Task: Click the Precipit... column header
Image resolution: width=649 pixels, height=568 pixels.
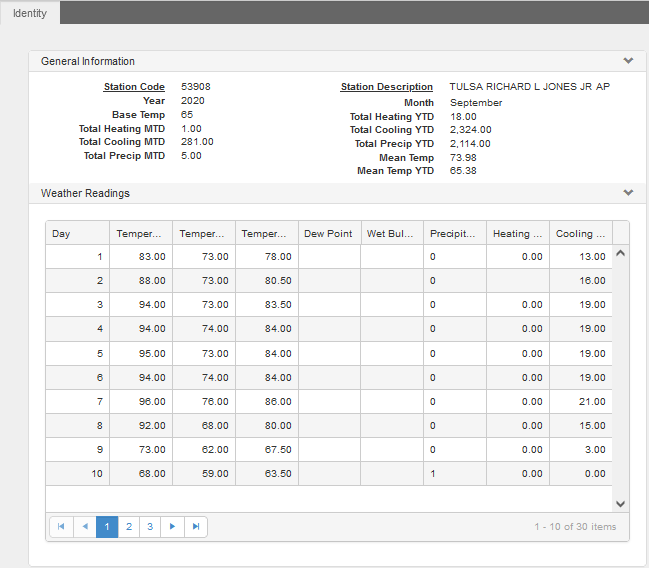Action: coord(455,233)
